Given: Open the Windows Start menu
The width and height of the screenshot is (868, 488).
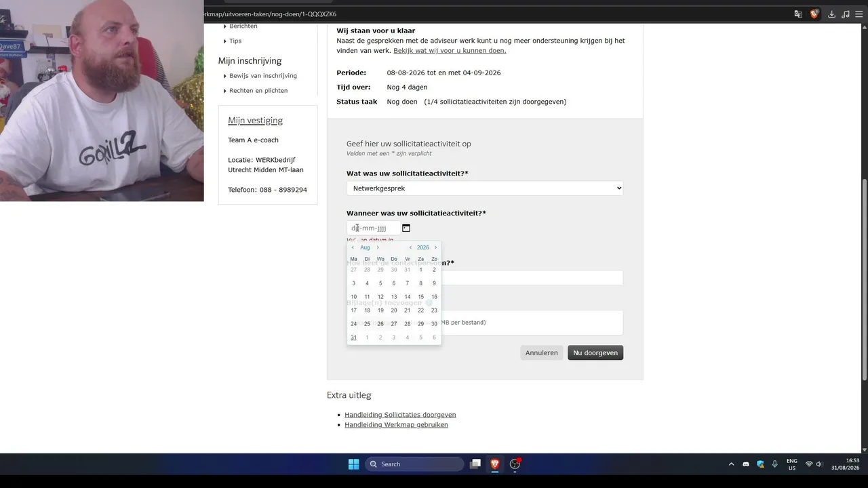Looking at the screenshot, I should (353, 464).
